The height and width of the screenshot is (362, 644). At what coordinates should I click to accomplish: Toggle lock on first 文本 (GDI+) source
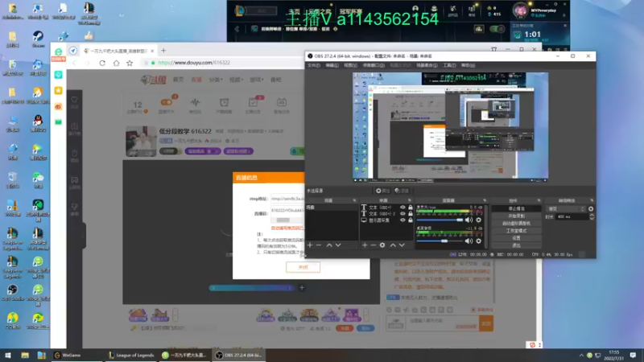(x=411, y=208)
